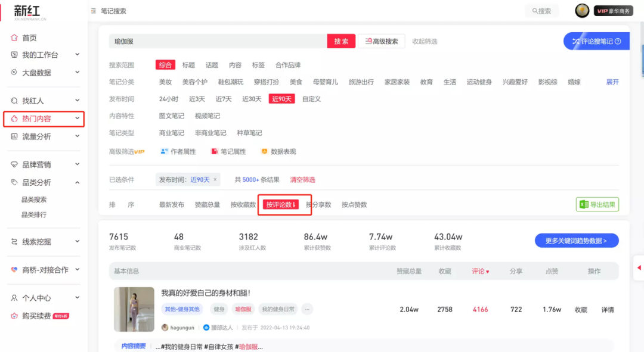644x352 pixels.
Task: Switch search scope to 话题
Action: [212, 65]
